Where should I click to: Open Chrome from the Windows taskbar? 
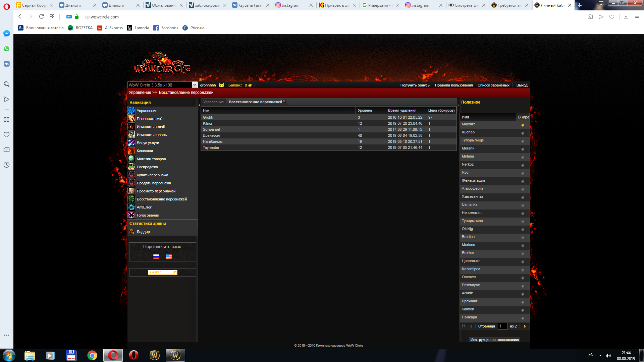coord(92,355)
